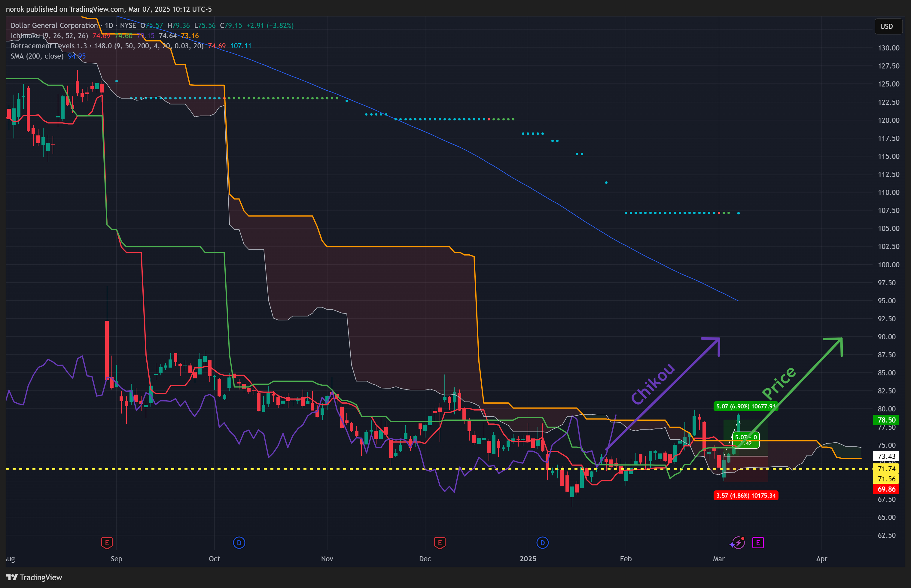Click the Apr label on time axis

tap(822, 559)
